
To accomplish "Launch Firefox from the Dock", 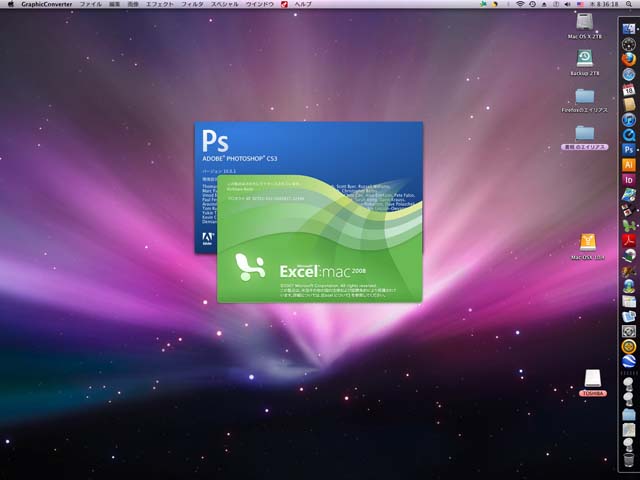I will (x=629, y=59).
